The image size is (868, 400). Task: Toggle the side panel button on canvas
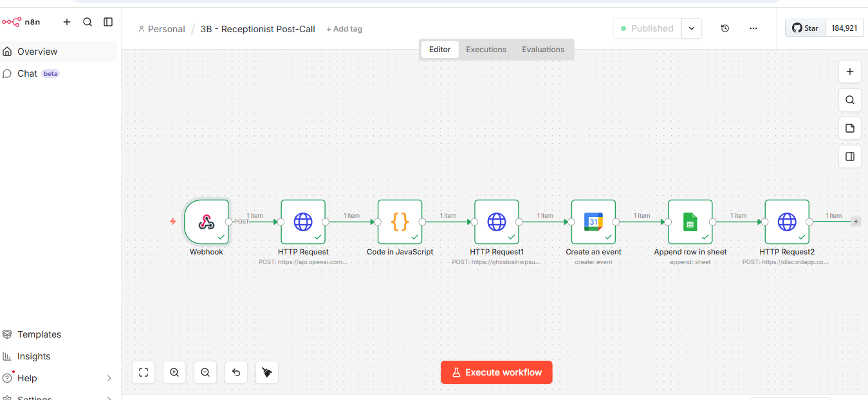tap(850, 157)
